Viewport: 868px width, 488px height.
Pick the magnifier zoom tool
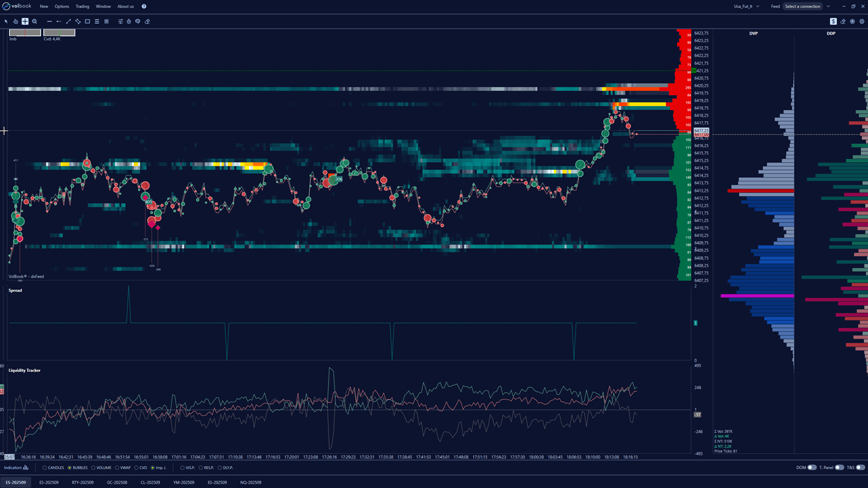(34, 21)
